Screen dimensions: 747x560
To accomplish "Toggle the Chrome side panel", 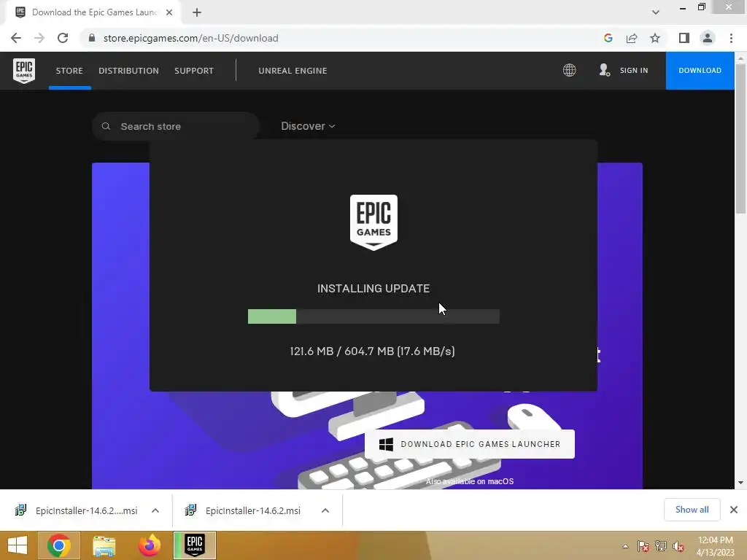I will (684, 38).
